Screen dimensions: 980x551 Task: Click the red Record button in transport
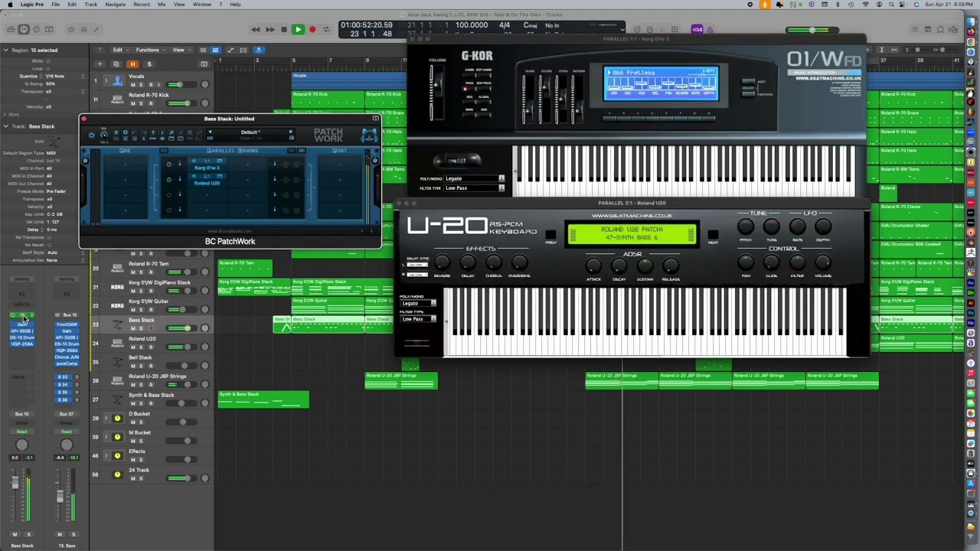312,29
